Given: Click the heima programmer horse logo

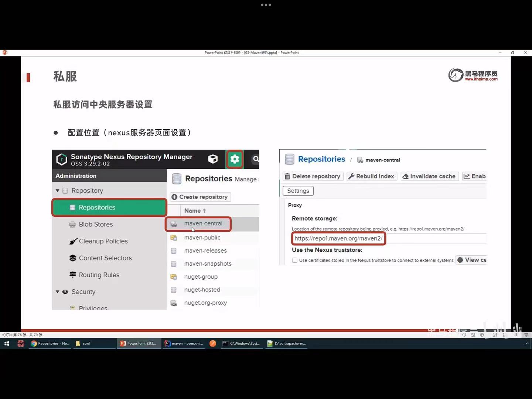Looking at the screenshot, I should [x=456, y=75].
